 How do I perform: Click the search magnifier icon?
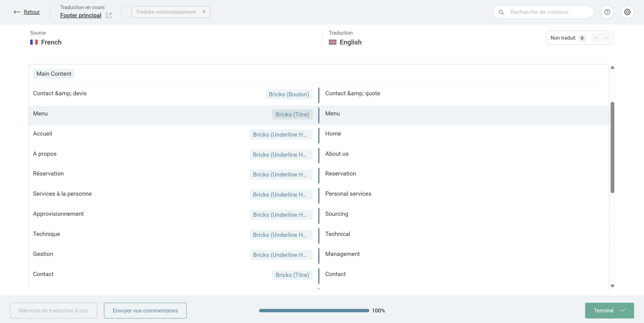click(501, 12)
